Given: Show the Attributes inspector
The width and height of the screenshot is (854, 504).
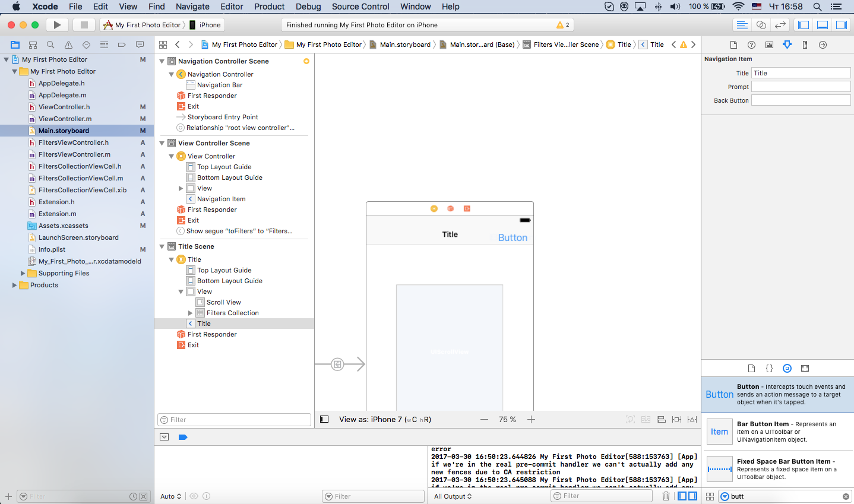Looking at the screenshot, I should 787,45.
